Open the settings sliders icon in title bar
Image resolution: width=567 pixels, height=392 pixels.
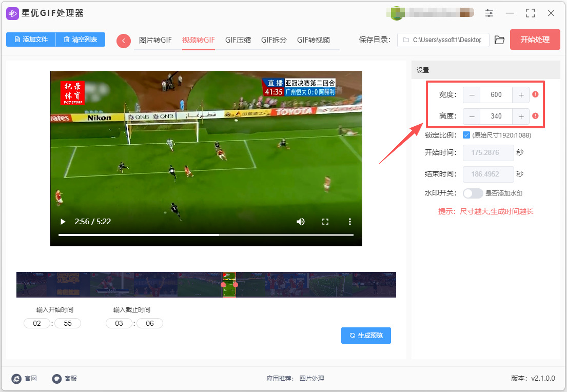point(489,13)
